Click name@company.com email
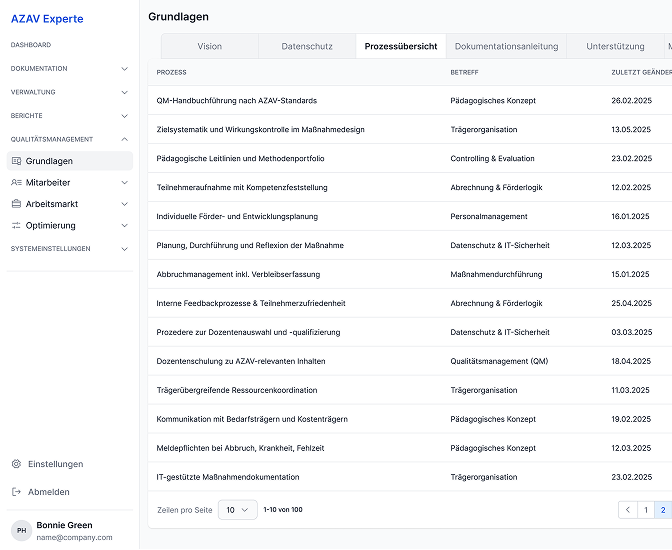The height and width of the screenshot is (550, 672). tap(75, 538)
